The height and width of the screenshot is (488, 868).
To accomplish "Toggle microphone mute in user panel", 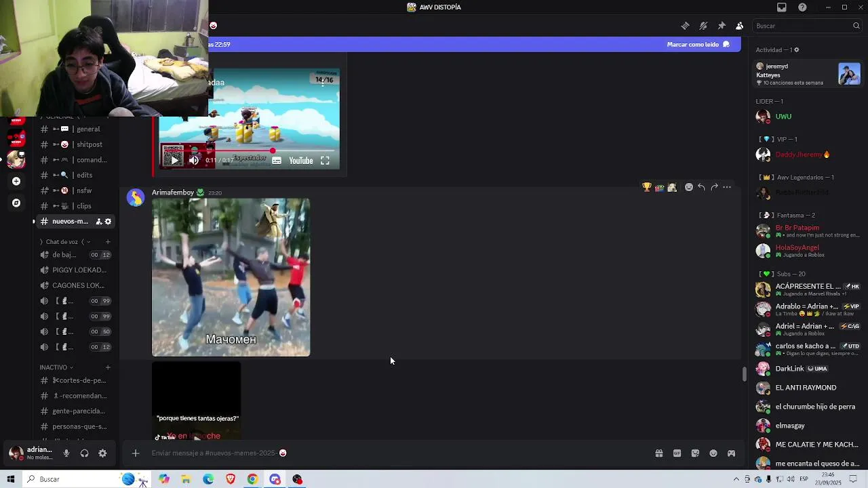I will pos(66,453).
